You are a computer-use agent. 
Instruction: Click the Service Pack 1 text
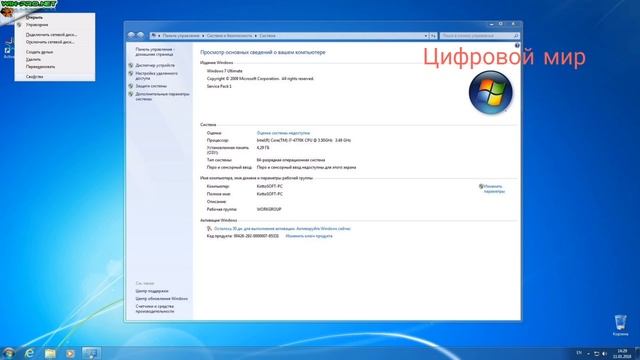(219, 87)
